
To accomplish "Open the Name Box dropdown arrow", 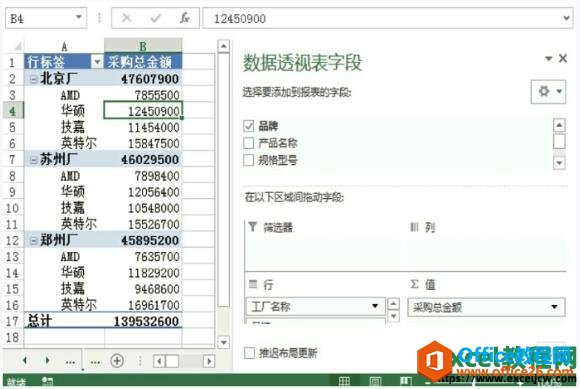I will [x=78, y=17].
